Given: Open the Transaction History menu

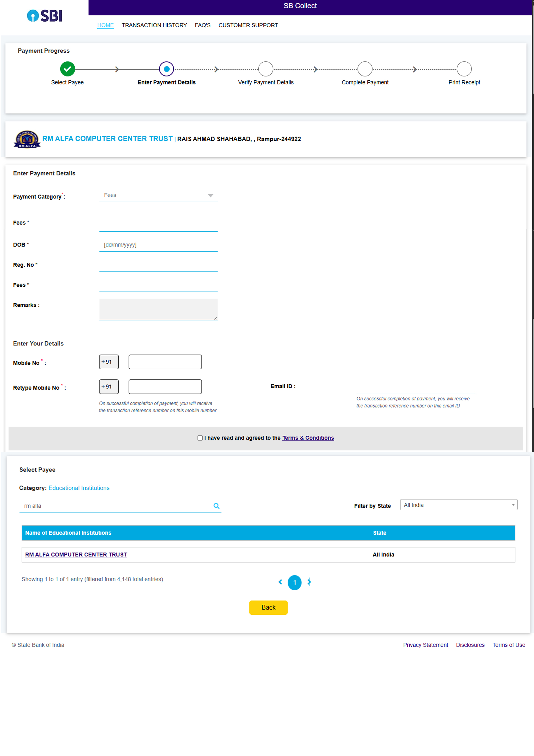Looking at the screenshot, I should 154,25.
